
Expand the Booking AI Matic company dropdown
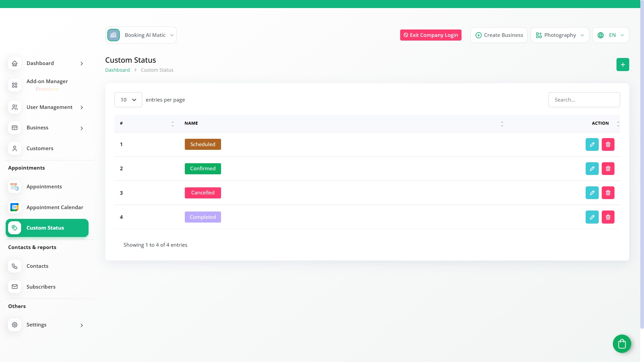(x=141, y=35)
